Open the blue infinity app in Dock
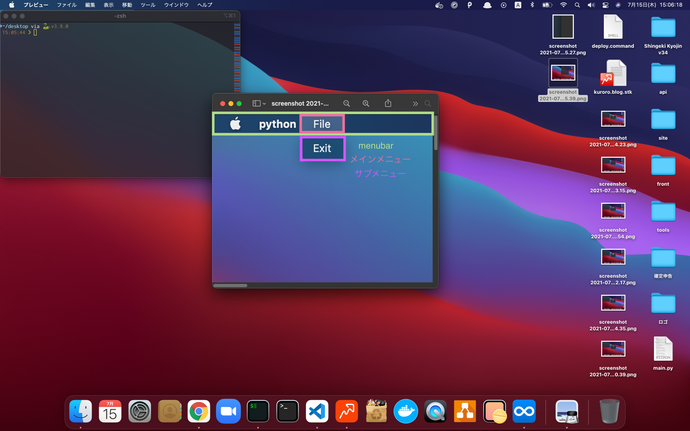690x431 pixels. [524, 411]
